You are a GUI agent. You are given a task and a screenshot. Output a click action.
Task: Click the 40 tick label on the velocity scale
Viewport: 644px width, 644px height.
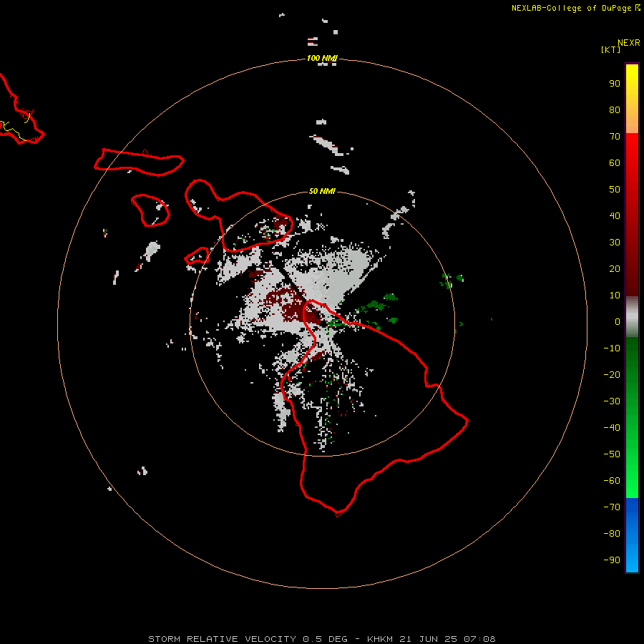615,216
